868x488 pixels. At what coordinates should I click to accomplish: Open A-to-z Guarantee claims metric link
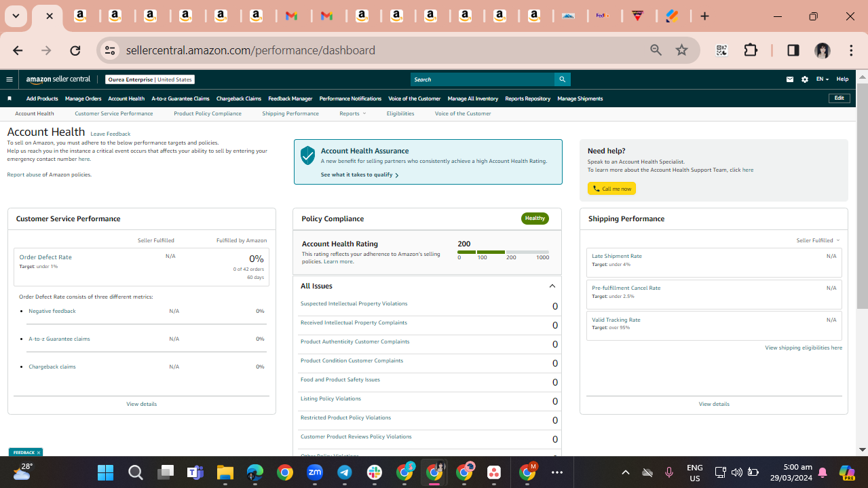point(59,339)
